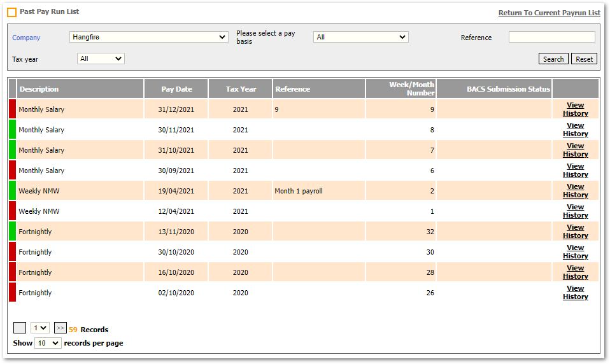This screenshot has width=610, height=364.
Task: Click into the Reference input field
Action: 551,37
